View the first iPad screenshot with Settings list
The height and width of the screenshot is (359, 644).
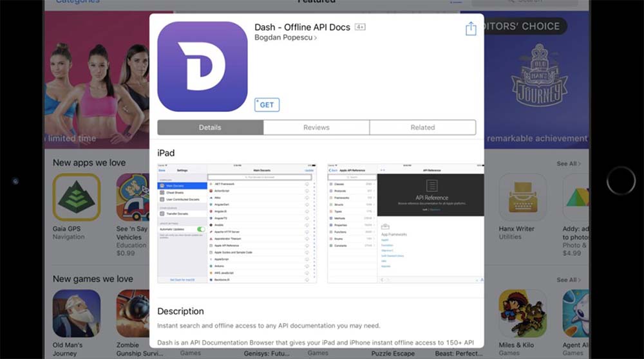[x=237, y=223]
